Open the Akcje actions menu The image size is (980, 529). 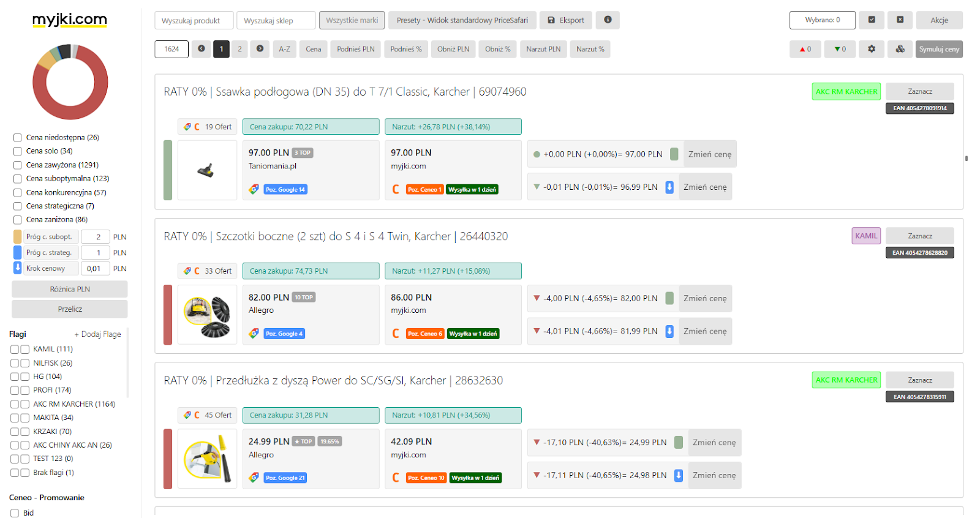939,20
